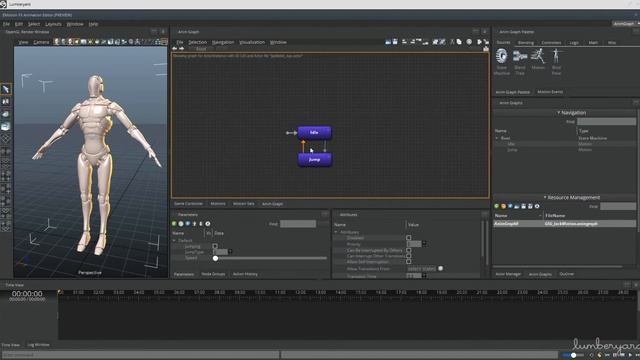
Task: Open the Select menu in main menu bar
Action: 34,24
